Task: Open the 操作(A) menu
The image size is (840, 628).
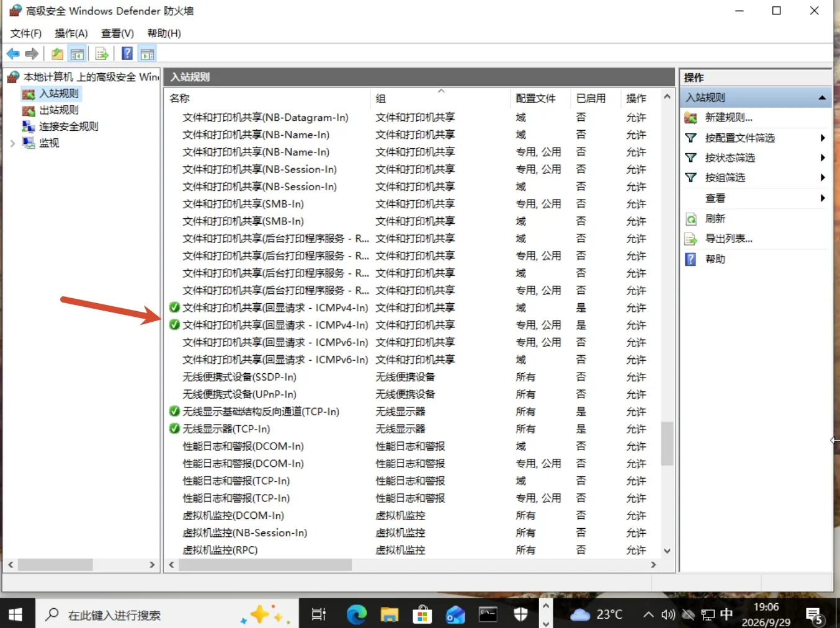Action: [71, 33]
